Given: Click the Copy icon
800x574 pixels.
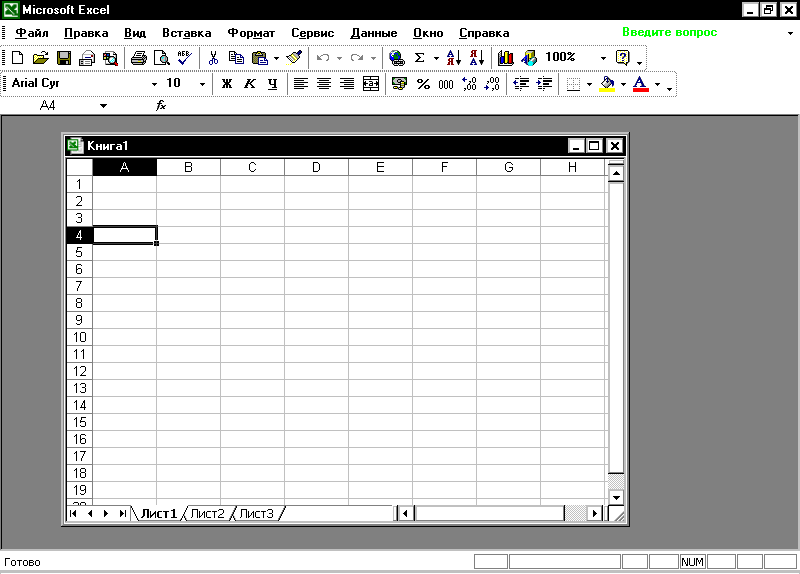Looking at the screenshot, I should pos(236,58).
